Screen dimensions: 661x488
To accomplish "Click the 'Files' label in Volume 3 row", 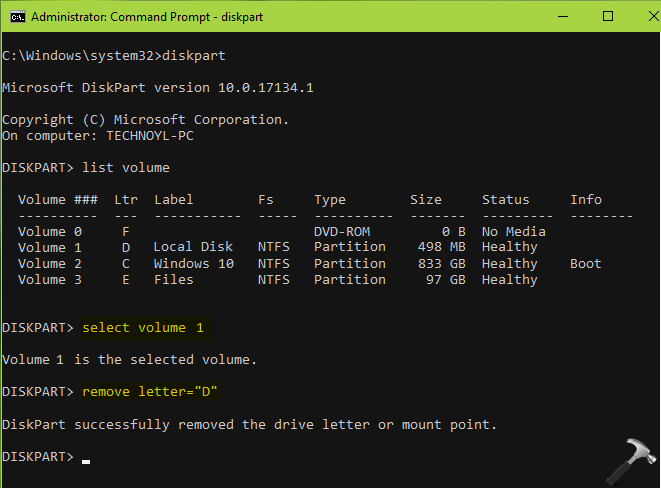I will tap(174, 279).
